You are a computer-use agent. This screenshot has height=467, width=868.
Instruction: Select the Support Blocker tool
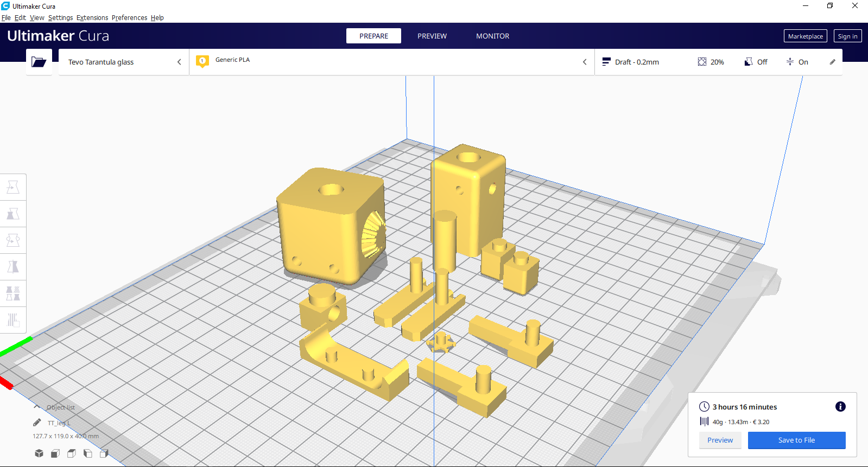click(x=13, y=320)
